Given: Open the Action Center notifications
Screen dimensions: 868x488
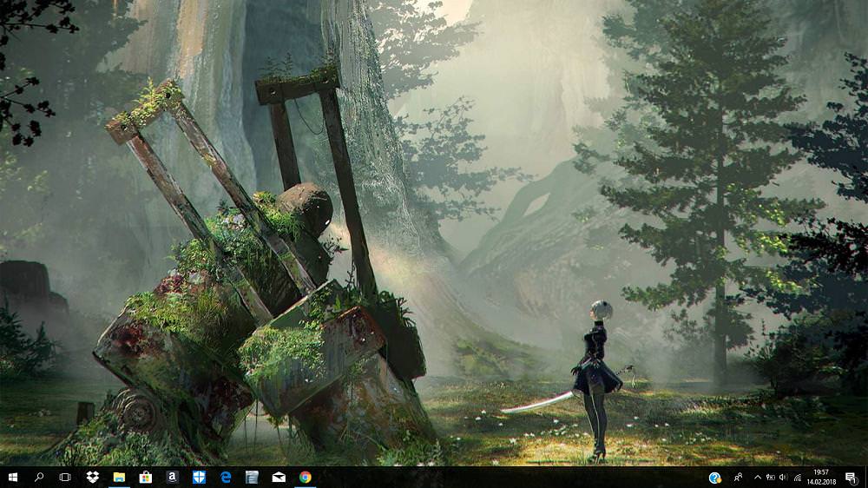Looking at the screenshot, I should coord(851,477).
